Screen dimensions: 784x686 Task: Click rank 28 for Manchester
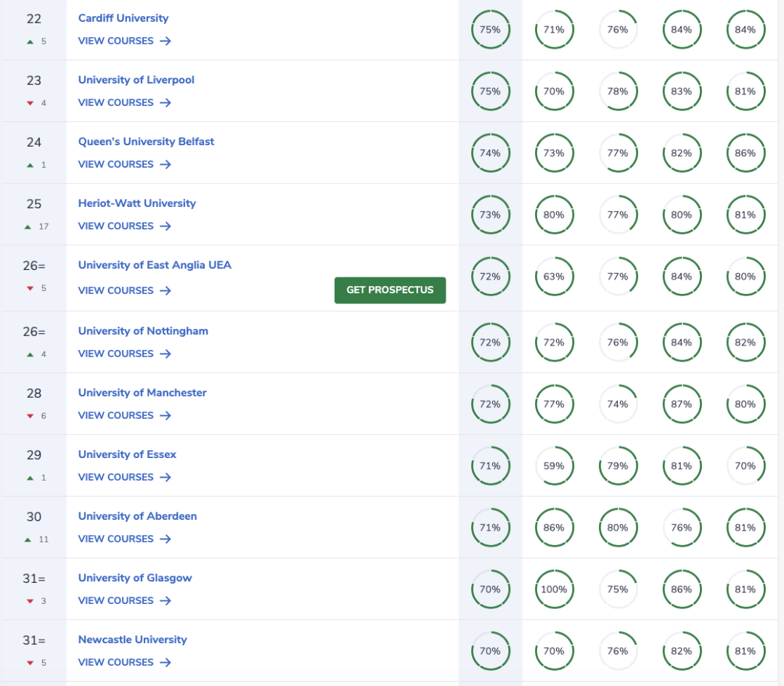click(x=34, y=393)
